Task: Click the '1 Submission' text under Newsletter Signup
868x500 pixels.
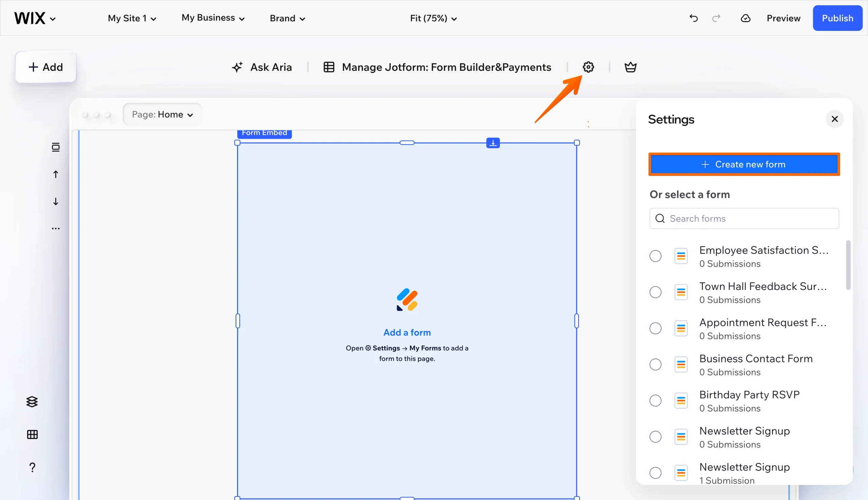Action: [x=727, y=480]
